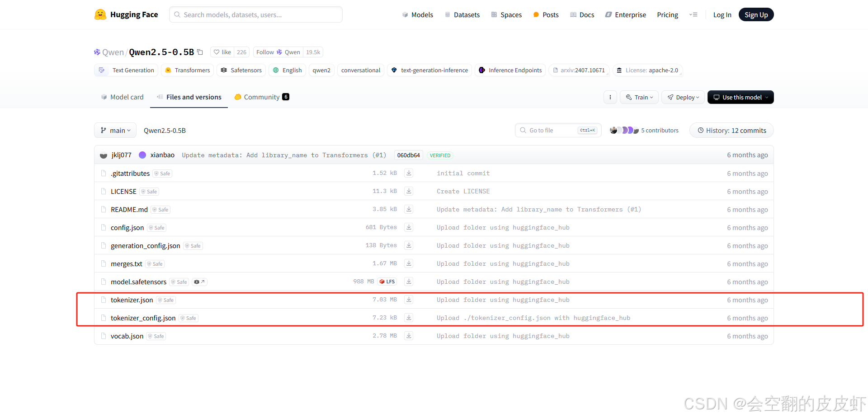Open the main branch dropdown

(115, 130)
